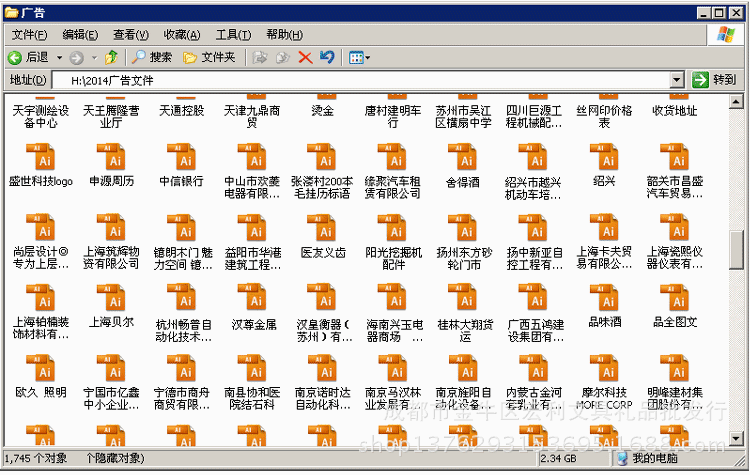Screen dimensions: 750x475
Task: Toggle the Folders (文件夹) pane
Action: (209, 57)
